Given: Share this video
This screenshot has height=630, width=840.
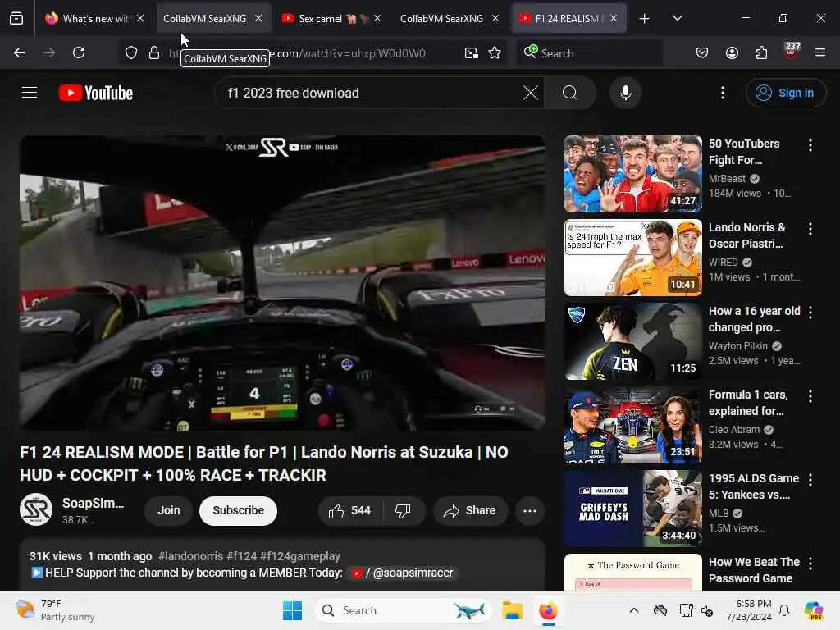Looking at the screenshot, I should coord(470,510).
